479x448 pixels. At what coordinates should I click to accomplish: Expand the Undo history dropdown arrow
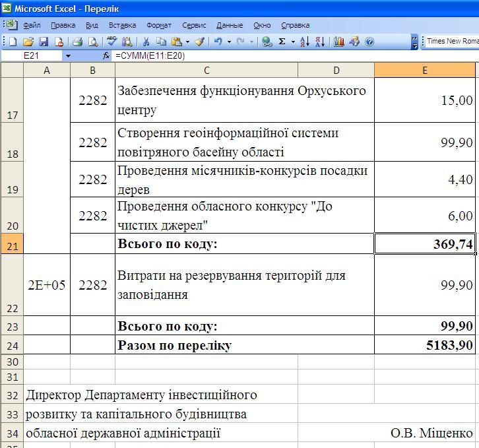coord(229,42)
